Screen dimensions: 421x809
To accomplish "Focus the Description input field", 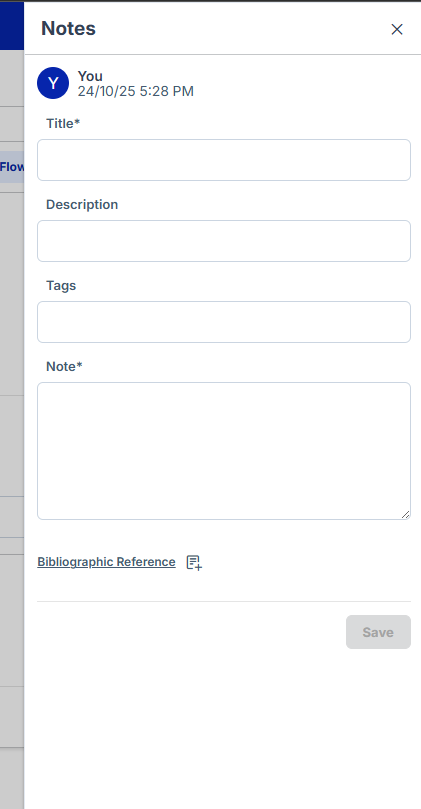I will pos(224,241).
